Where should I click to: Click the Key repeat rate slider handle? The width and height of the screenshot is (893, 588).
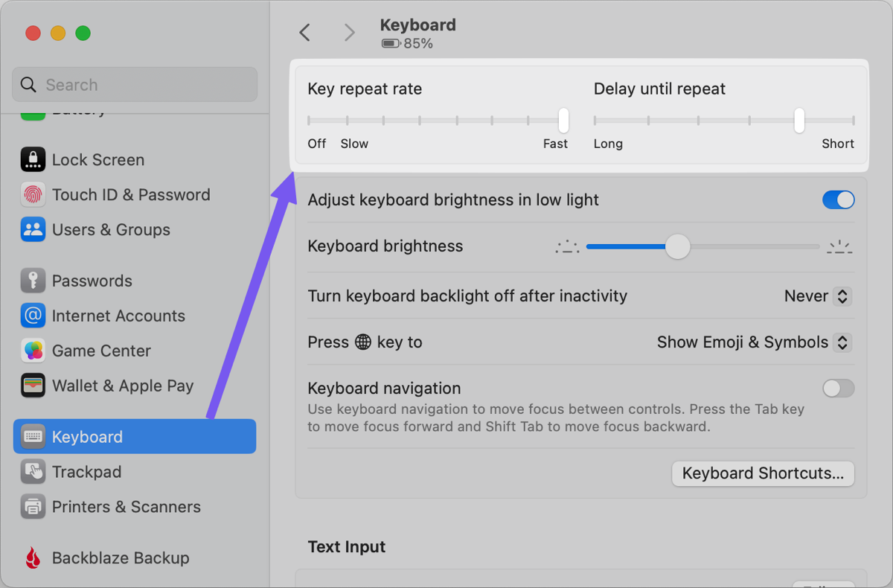[563, 120]
